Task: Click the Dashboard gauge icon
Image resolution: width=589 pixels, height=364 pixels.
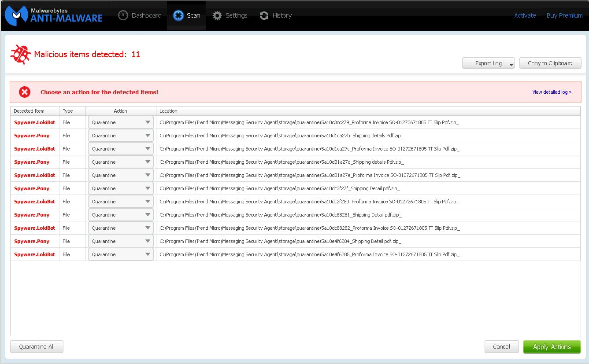Action: [123, 15]
